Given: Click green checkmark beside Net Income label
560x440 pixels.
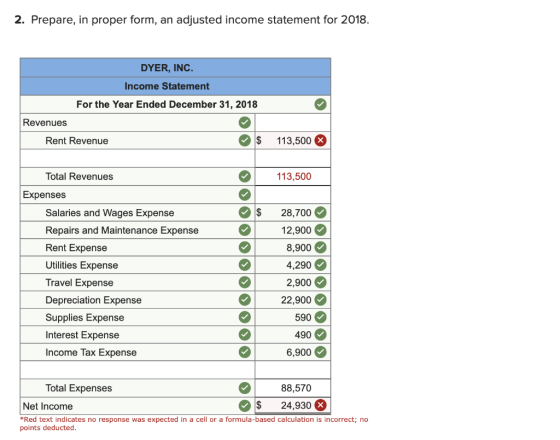Looking at the screenshot, I should click(245, 406).
